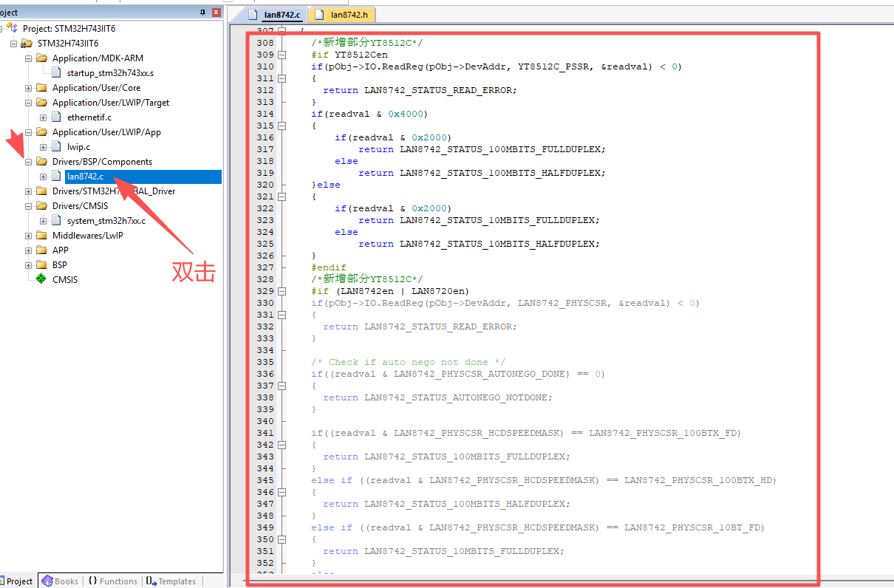Select lwip.c in the project tree
The height and width of the screenshot is (588, 894).
click(78, 147)
